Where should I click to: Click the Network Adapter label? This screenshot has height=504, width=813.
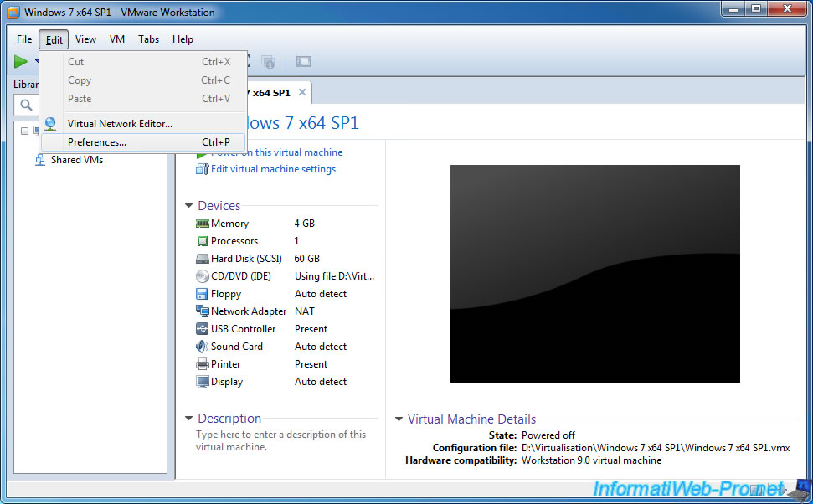coord(249,311)
